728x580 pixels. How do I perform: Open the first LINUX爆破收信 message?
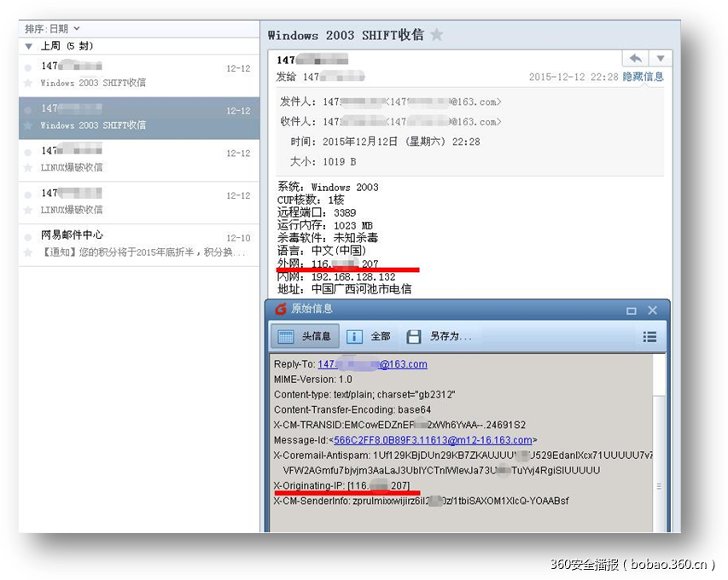point(139,160)
